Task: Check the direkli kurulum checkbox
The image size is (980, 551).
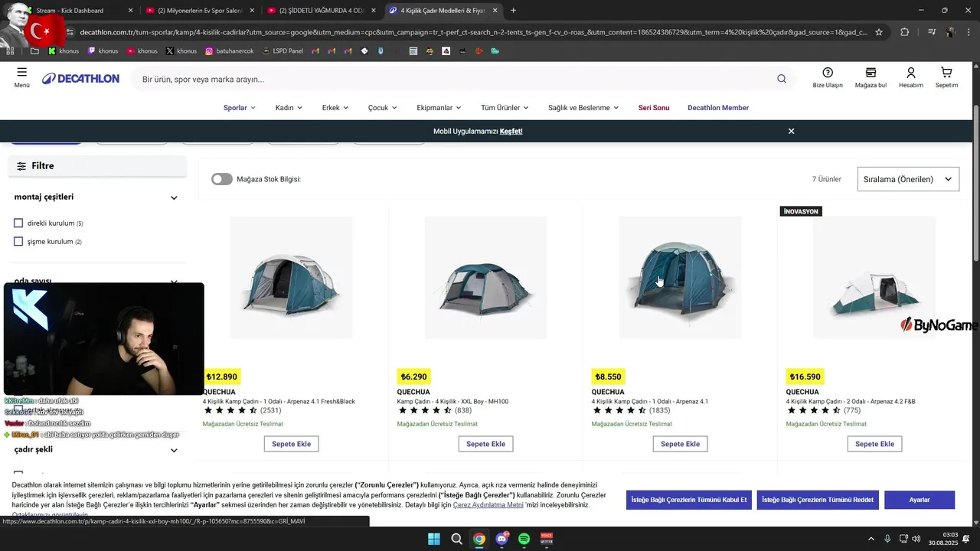Action: pos(18,223)
